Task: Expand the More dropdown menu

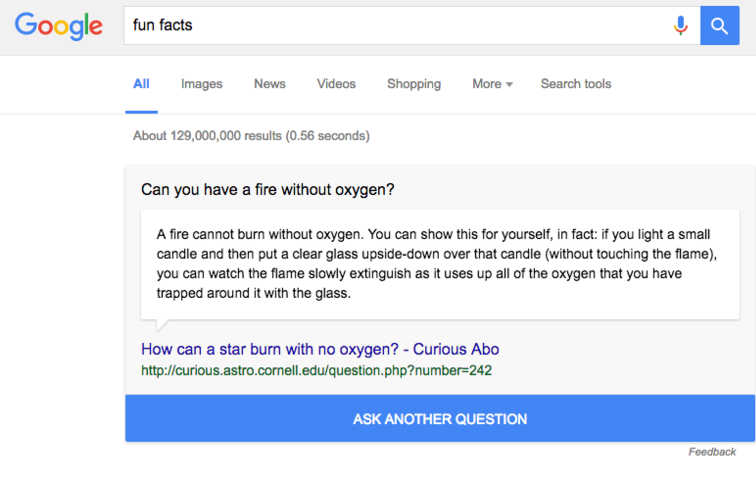Action: [x=487, y=84]
